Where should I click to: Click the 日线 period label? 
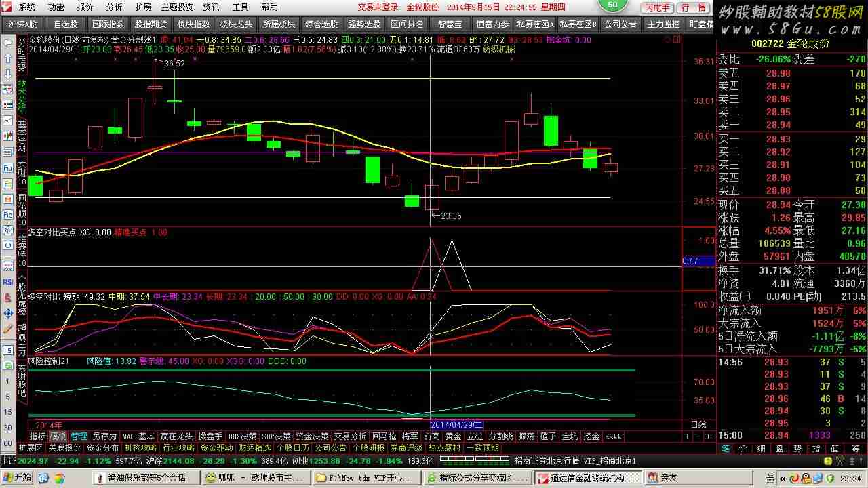click(x=698, y=424)
